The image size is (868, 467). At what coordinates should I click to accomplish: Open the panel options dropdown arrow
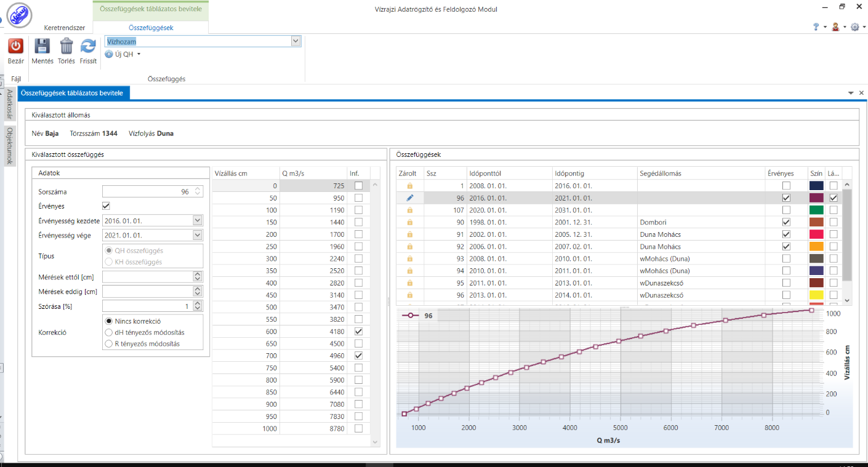pyautogui.click(x=851, y=93)
